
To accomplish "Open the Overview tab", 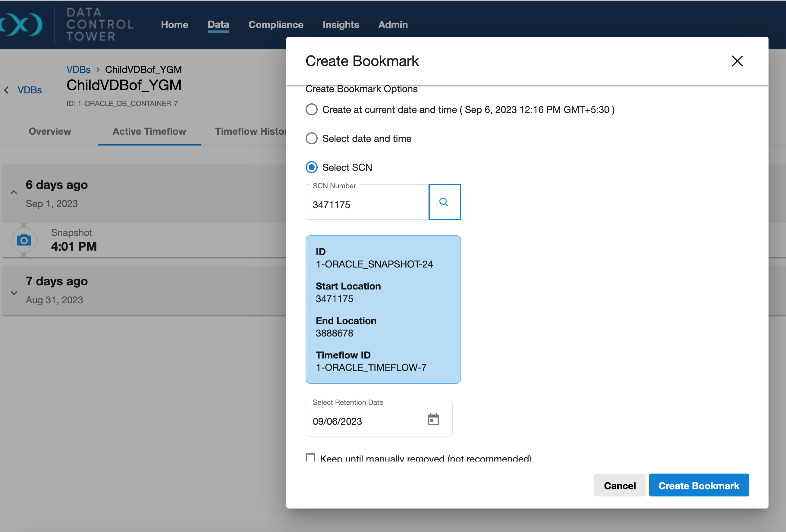I will click(50, 131).
